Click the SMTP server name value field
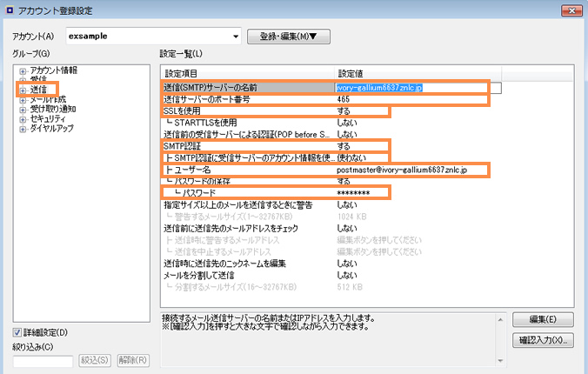Viewport: 588px width, 374px height. click(418, 88)
